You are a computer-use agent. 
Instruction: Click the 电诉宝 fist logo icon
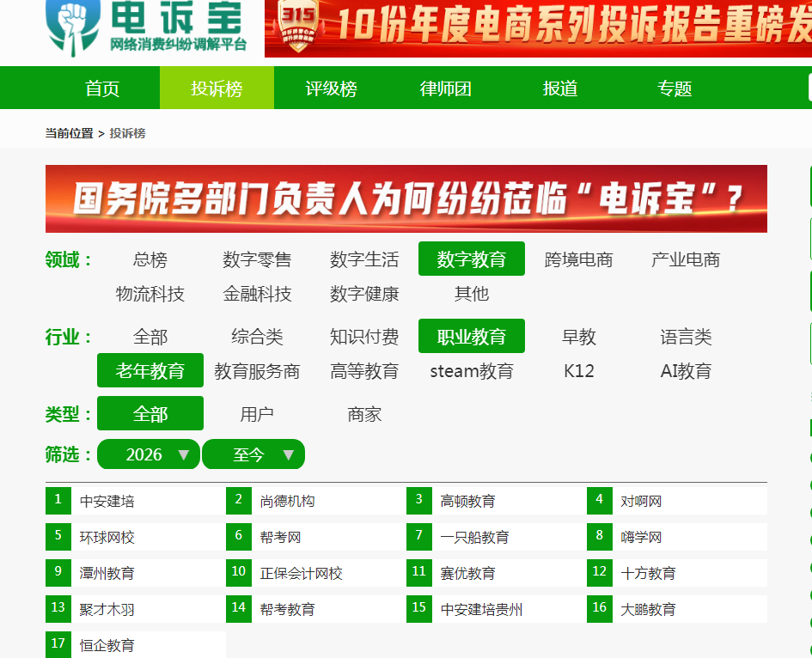(73, 27)
